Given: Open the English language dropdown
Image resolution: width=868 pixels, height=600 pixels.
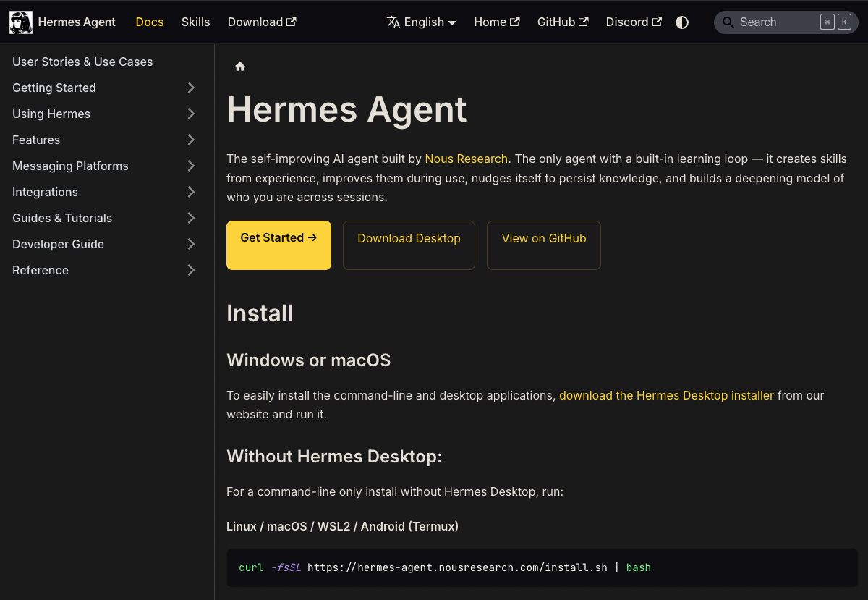Looking at the screenshot, I should click(x=422, y=22).
